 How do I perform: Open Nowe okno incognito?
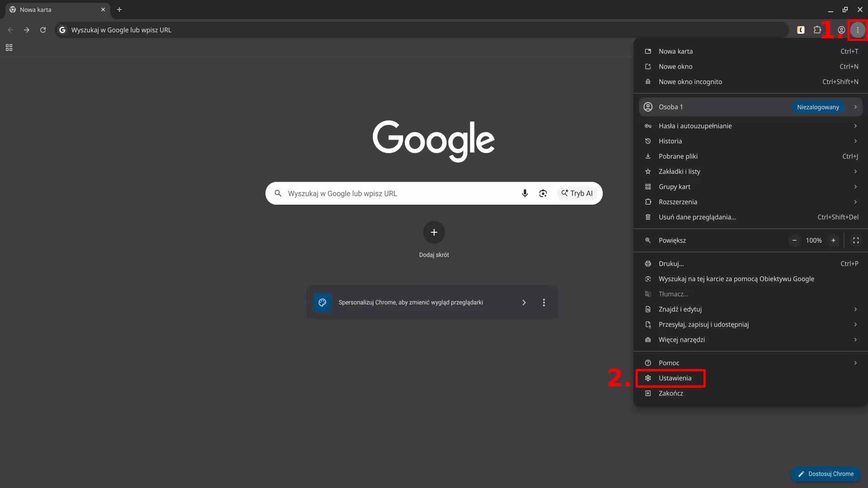(750, 82)
